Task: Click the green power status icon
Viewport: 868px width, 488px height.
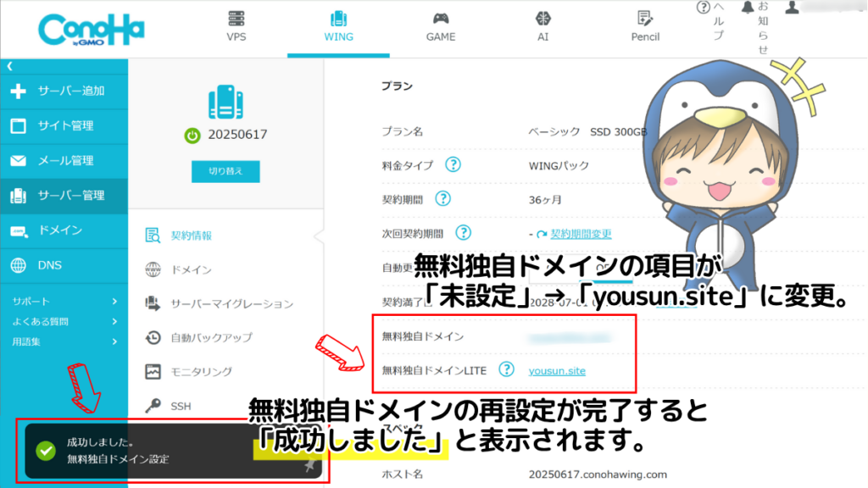Action: click(x=192, y=135)
